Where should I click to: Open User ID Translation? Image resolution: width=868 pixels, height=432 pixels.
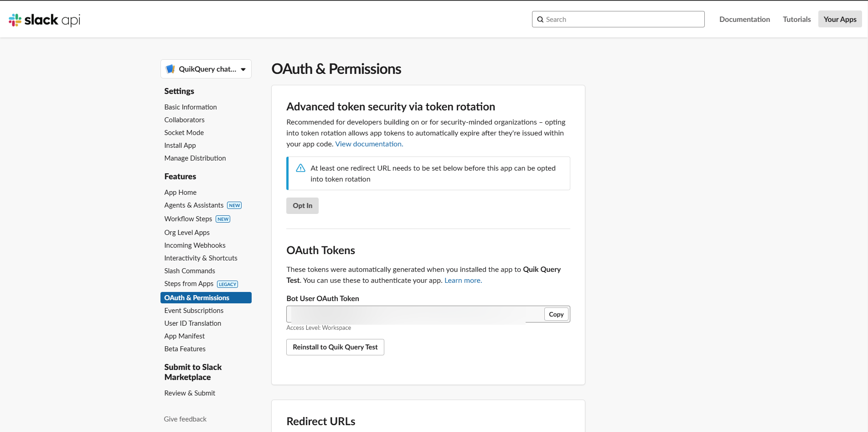192,323
